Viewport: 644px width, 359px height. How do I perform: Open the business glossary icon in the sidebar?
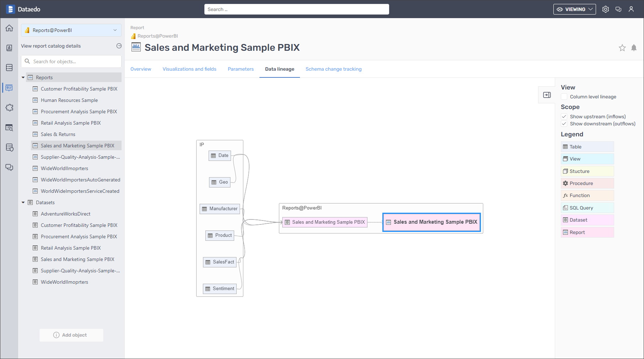(9, 48)
